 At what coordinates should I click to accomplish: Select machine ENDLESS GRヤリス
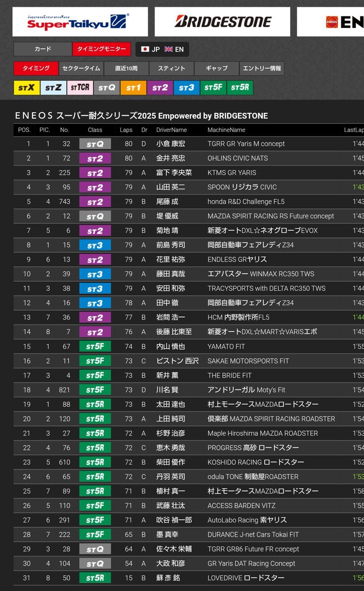237,260
